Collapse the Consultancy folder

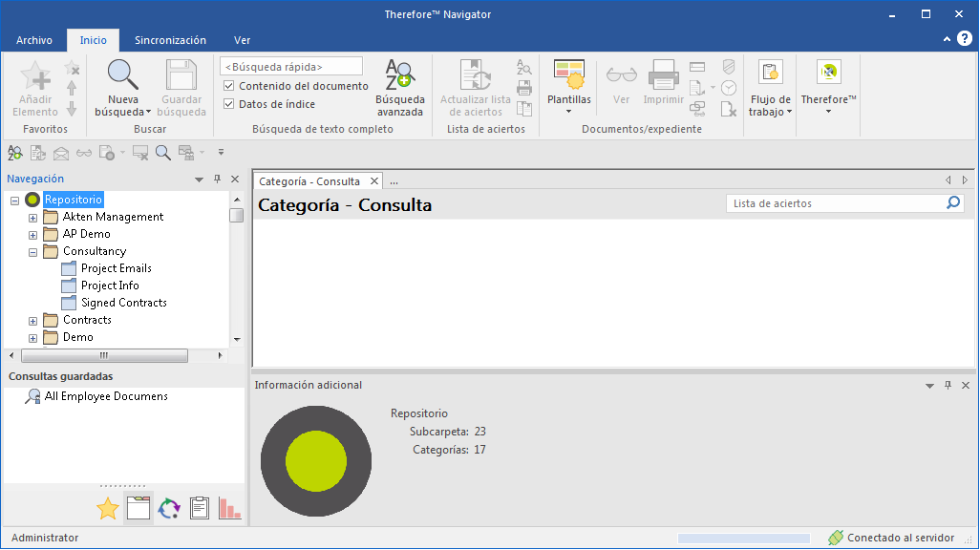tap(32, 252)
